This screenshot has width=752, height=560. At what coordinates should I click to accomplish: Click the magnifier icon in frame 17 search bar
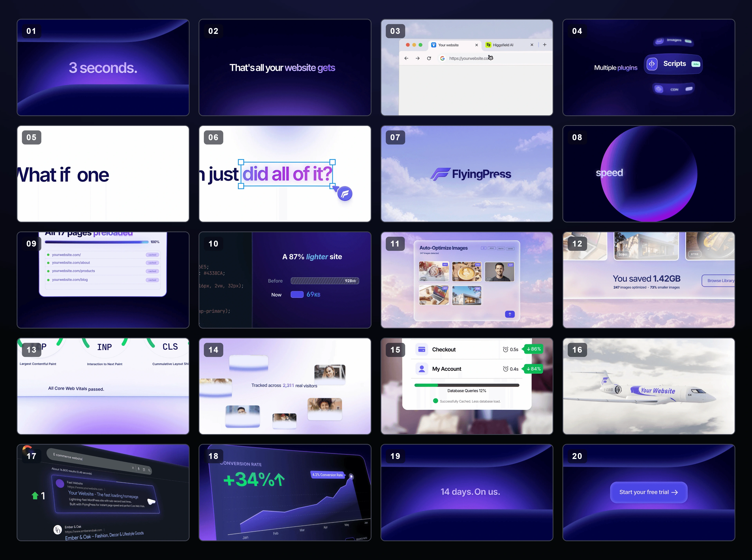pos(149,470)
